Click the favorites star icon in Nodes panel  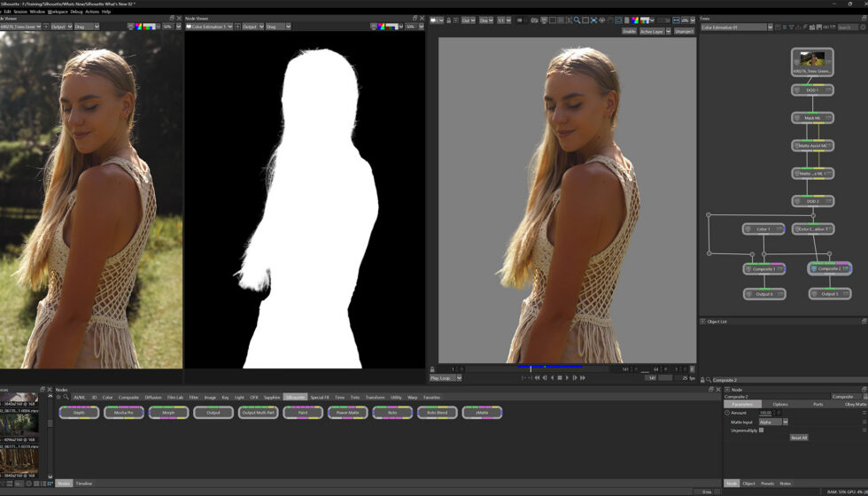58,397
